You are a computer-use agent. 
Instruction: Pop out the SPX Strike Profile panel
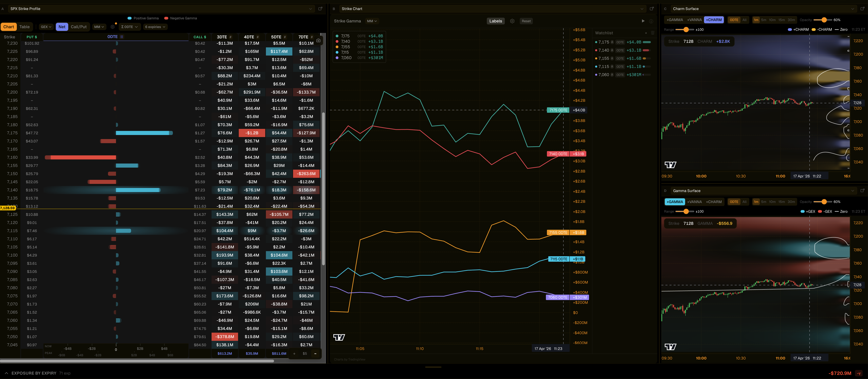point(320,9)
